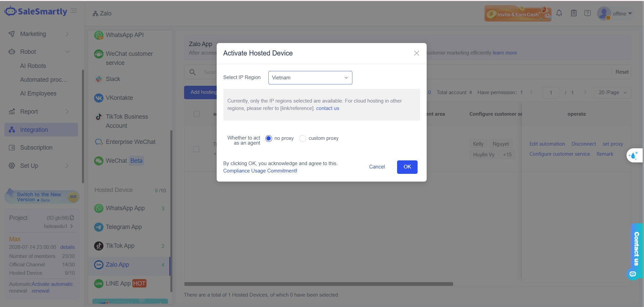
Task: Click the Disconnect link
Action: [584, 144]
